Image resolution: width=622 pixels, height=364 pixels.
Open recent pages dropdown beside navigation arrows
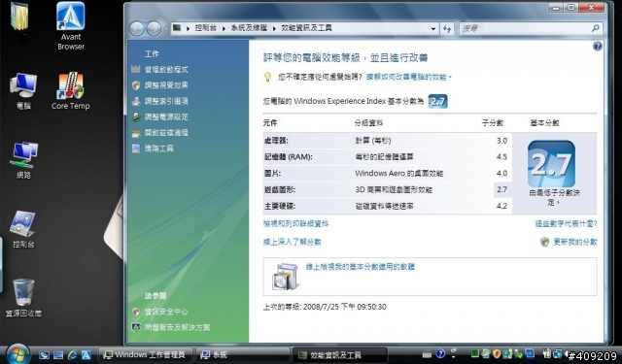tap(166, 29)
